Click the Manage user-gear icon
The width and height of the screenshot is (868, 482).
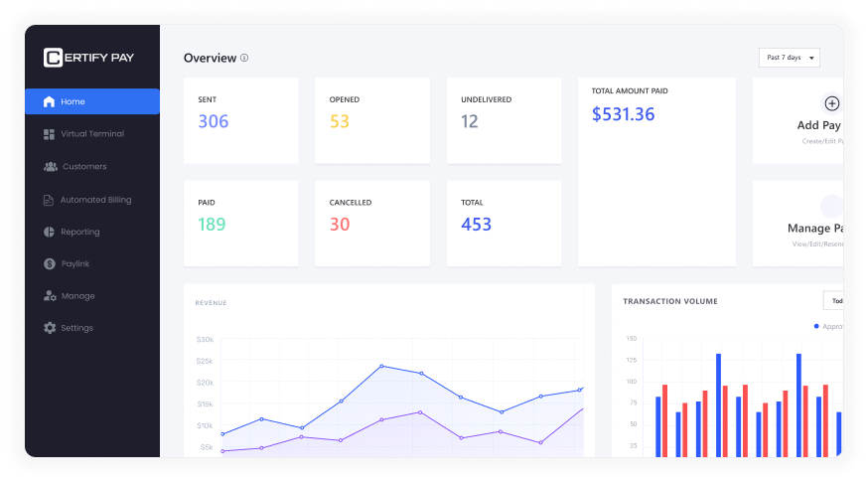[49, 296]
